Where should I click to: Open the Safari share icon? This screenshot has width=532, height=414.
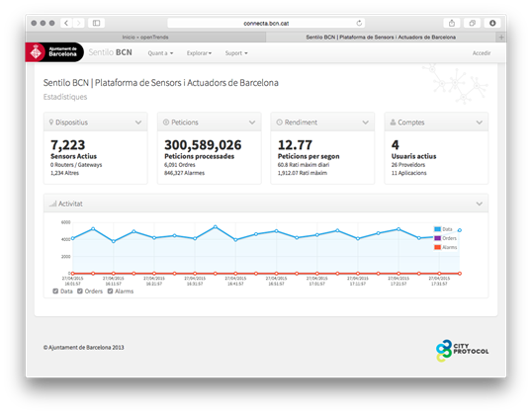(x=452, y=23)
